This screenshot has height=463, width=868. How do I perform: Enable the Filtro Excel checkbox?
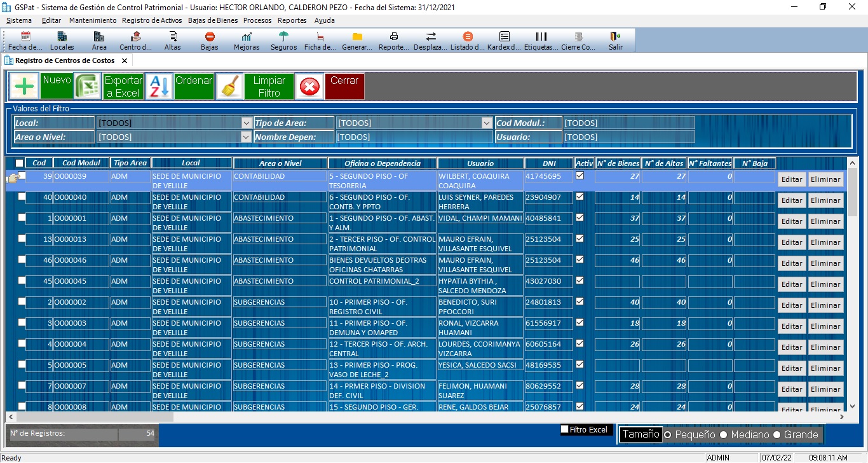click(564, 429)
